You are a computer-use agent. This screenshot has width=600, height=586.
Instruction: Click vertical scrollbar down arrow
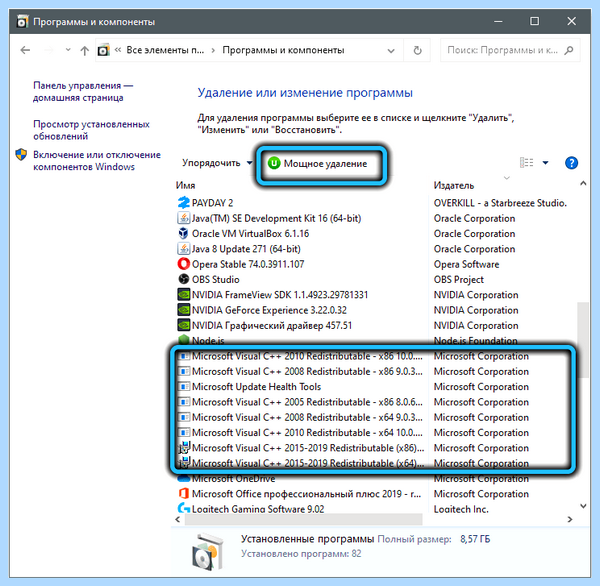point(583,506)
